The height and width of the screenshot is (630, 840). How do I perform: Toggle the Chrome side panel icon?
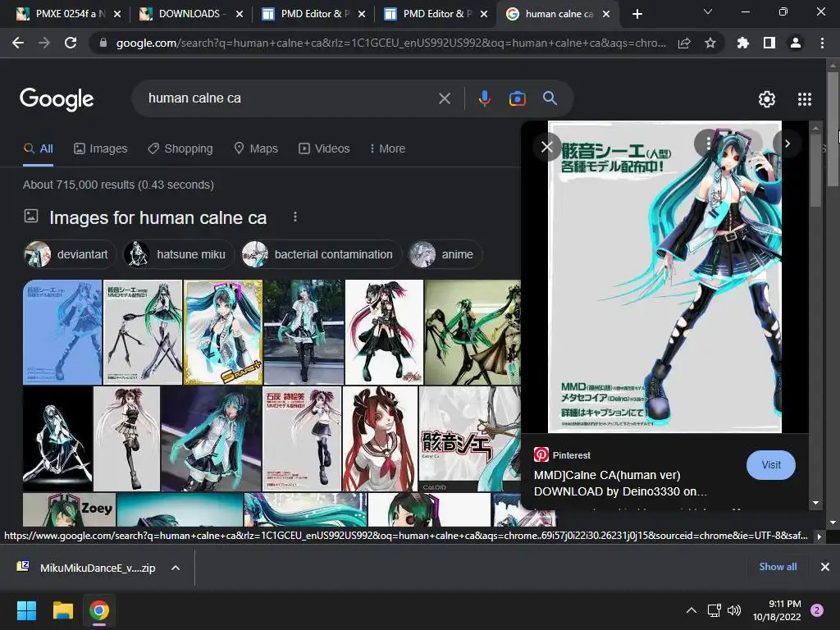click(x=769, y=43)
